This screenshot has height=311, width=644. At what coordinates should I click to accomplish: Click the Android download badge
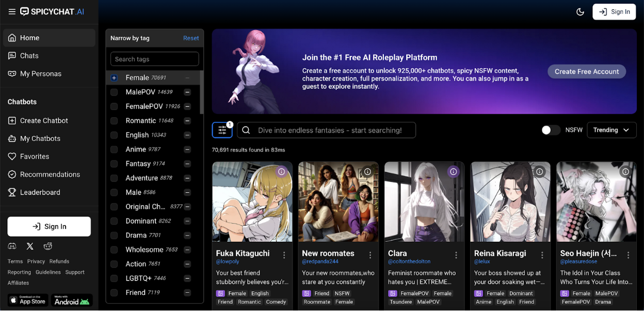coord(72,301)
